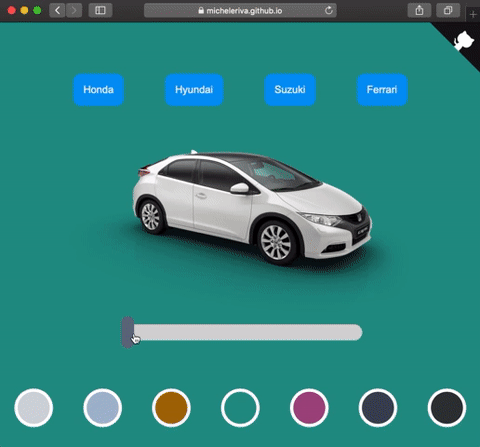The image size is (480, 447).
Task: Pick the dark navy background swatch
Action: point(378,408)
